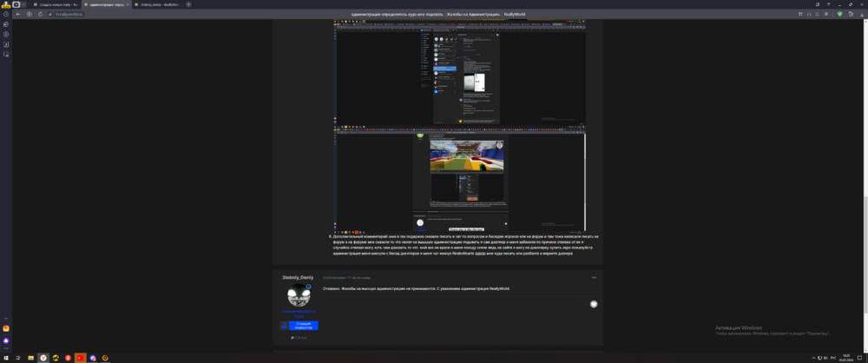The height and width of the screenshot is (363, 868).
Task: Click the 'Опубликовано' timestamp link on reply
Action: click(x=346, y=277)
